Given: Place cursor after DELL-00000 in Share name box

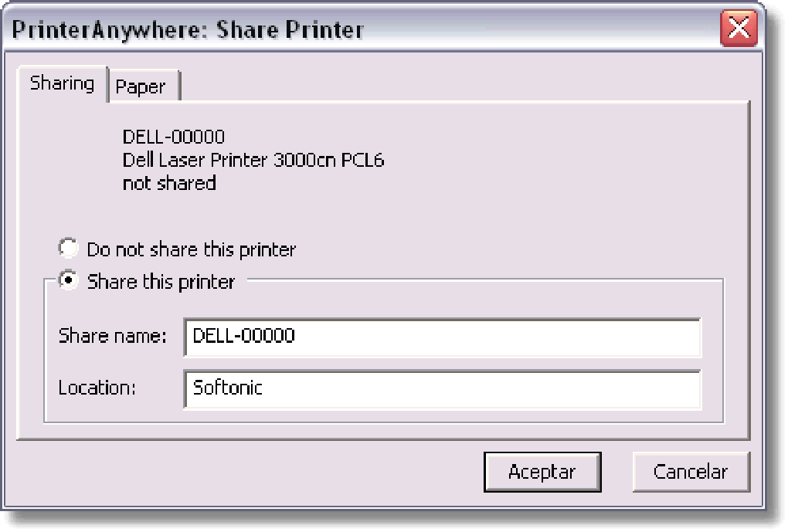Looking at the screenshot, I should 296,336.
